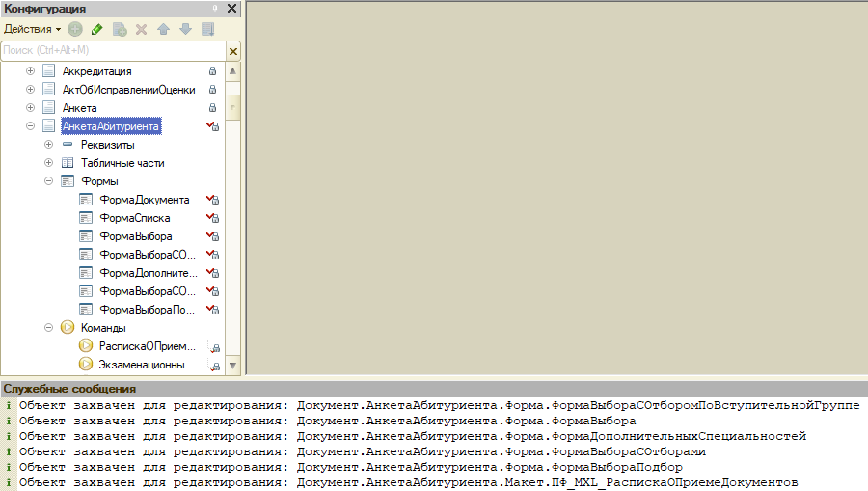Expand the Анкета node

click(x=31, y=107)
